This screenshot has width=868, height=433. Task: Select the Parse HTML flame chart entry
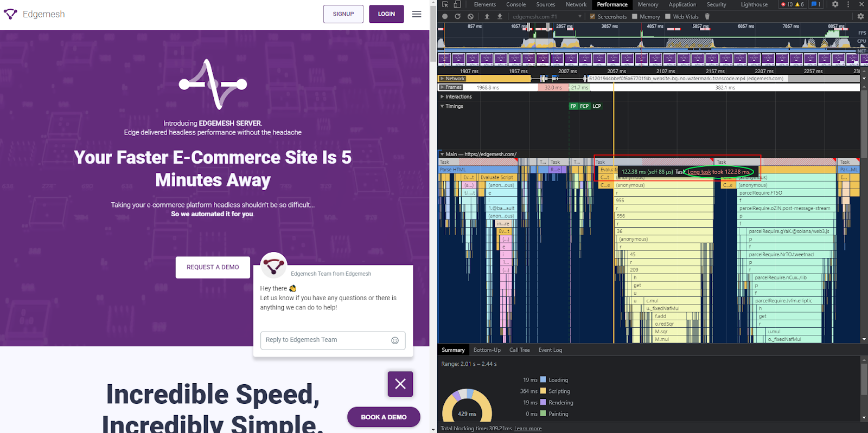click(x=477, y=170)
